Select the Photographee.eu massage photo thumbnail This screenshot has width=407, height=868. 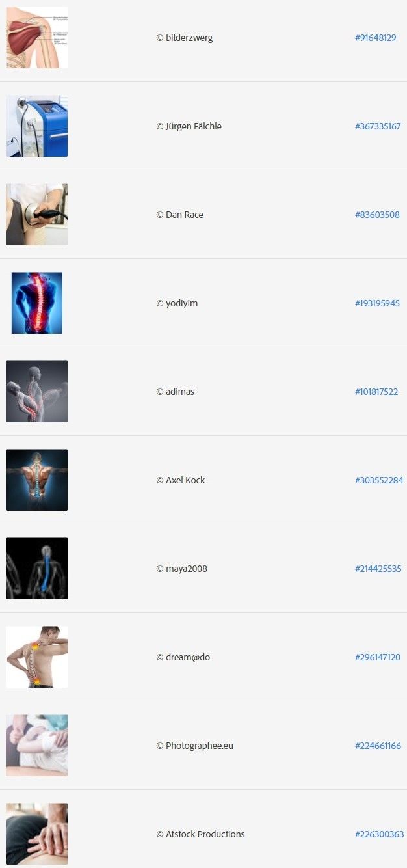36,746
